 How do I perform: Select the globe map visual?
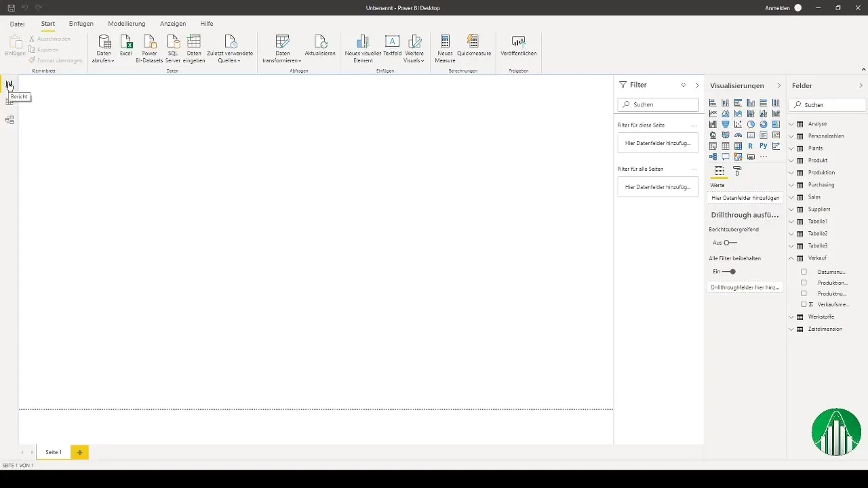pos(713,135)
